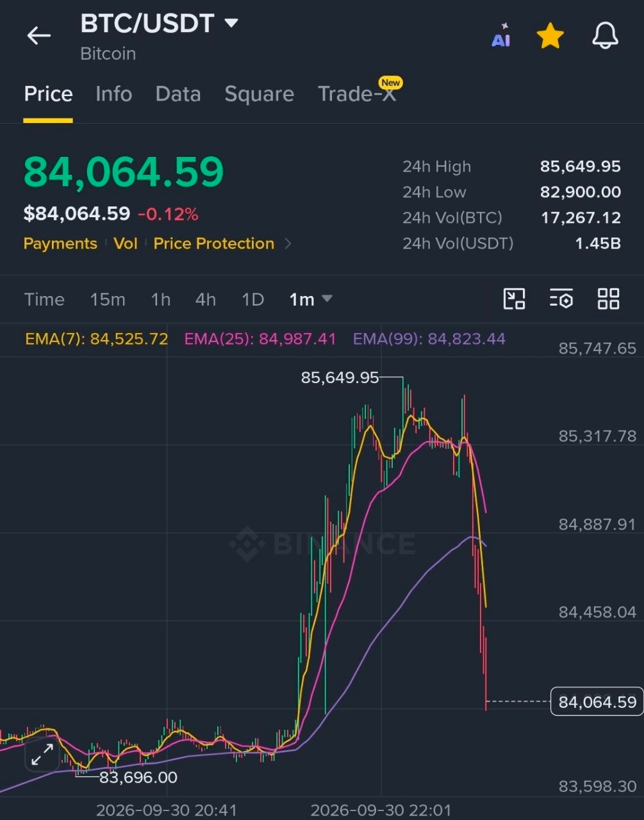Tap the 24h Vol(BTC) value 17,267.12

coord(581,218)
